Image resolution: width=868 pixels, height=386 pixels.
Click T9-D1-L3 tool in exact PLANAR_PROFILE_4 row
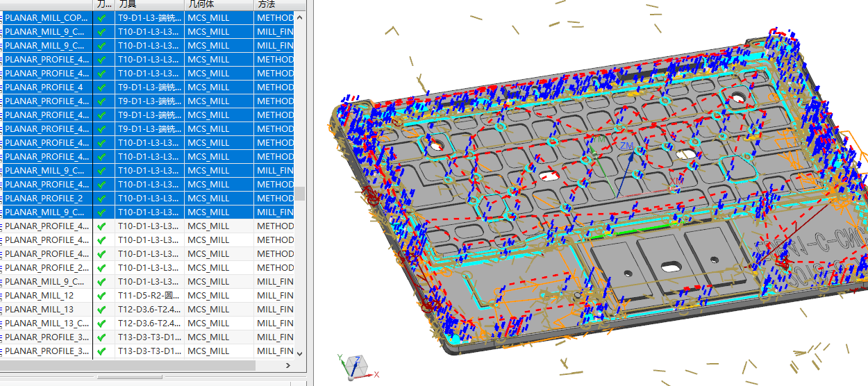[149, 87]
